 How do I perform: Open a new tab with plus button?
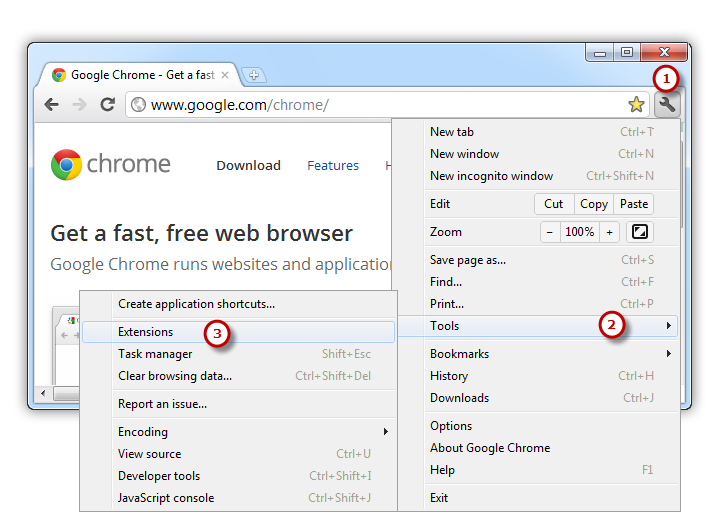click(254, 75)
